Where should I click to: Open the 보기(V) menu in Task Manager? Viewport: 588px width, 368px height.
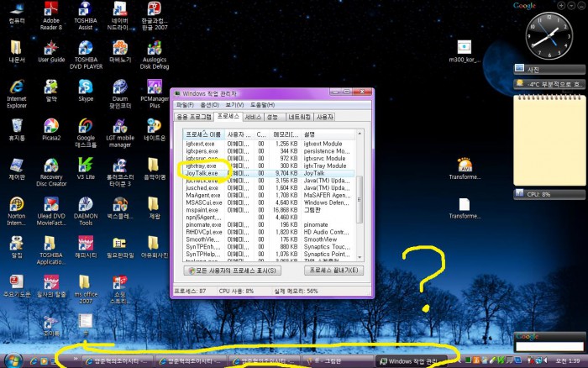[x=234, y=105]
